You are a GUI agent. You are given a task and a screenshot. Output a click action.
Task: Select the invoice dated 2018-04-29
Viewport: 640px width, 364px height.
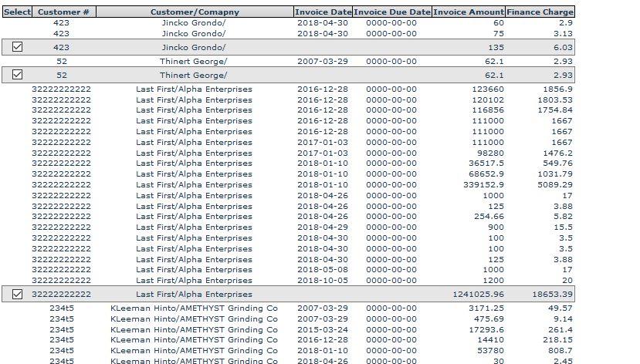point(323,228)
